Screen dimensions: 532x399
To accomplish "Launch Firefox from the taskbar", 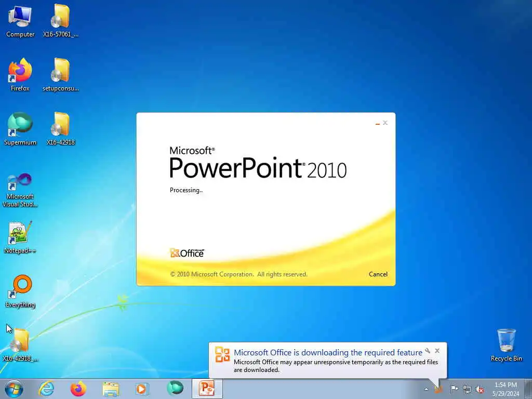I will pos(78,389).
